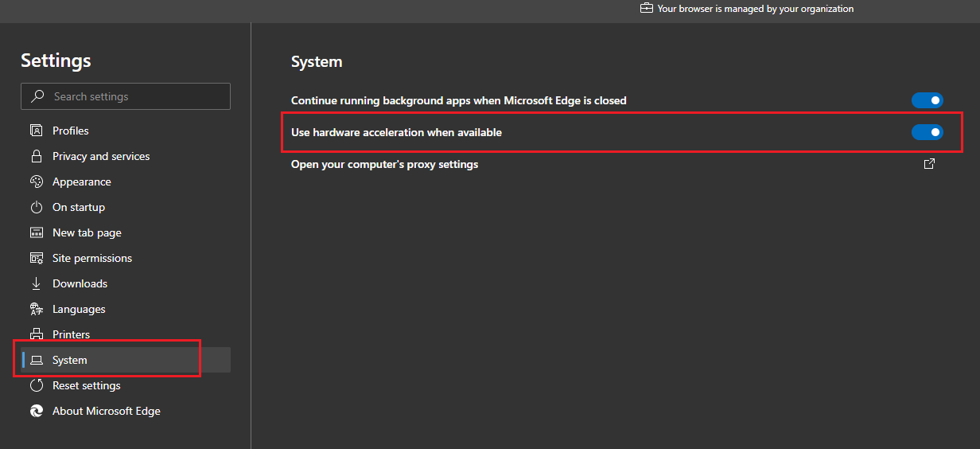980x449 pixels.
Task: Click the New tab page icon
Action: [36, 232]
